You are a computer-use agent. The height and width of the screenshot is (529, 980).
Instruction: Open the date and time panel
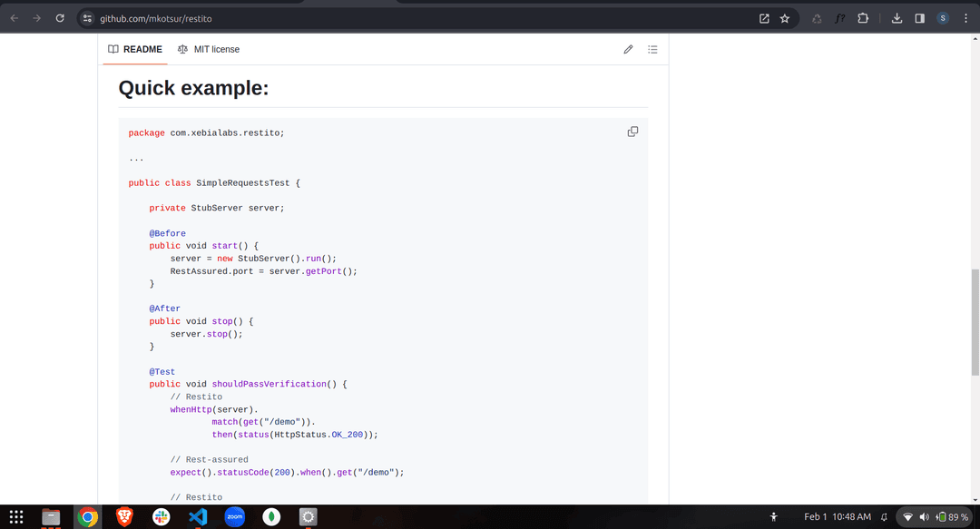point(837,516)
